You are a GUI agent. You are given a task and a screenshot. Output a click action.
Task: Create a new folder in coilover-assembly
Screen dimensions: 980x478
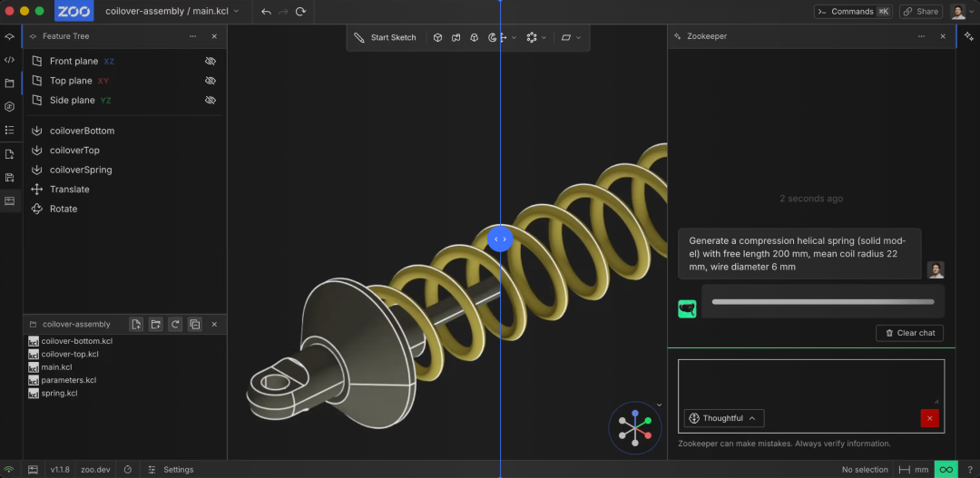(156, 324)
